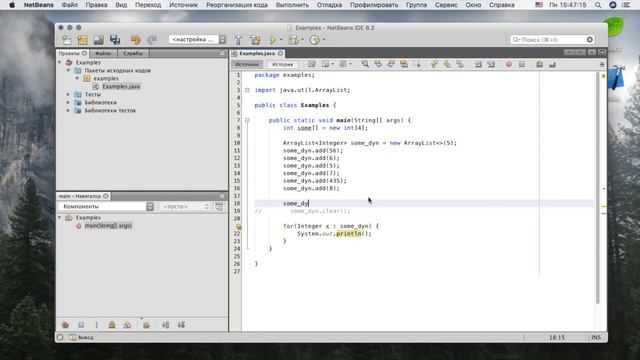This screenshot has width=640, height=360.
Task: Open the Реорганизация кода menu
Action: coord(237,5)
